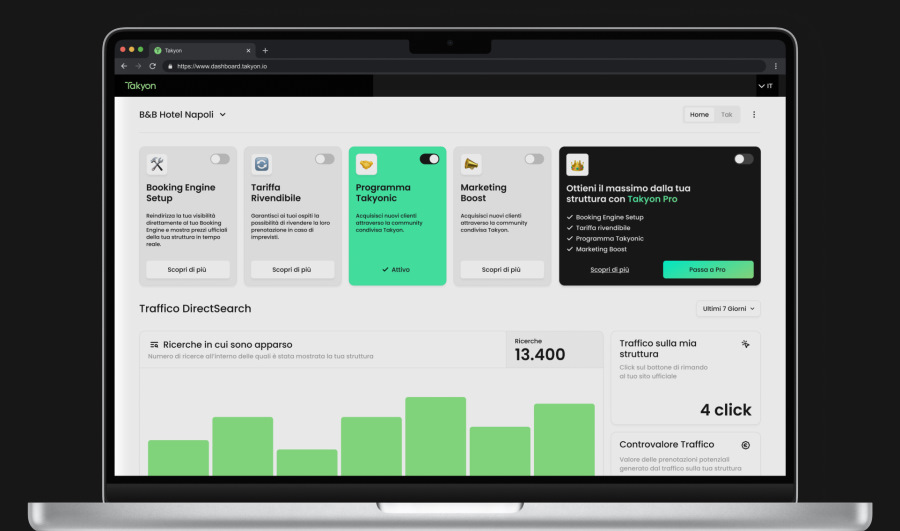This screenshot has height=531, width=900.
Task: Click the tallest green bar in chart
Action: coord(435,436)
